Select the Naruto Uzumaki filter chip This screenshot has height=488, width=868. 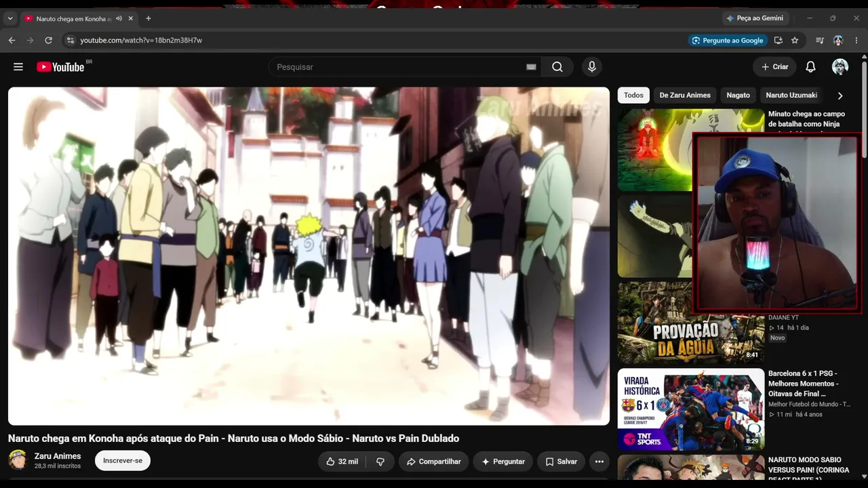tap(791, 96)
